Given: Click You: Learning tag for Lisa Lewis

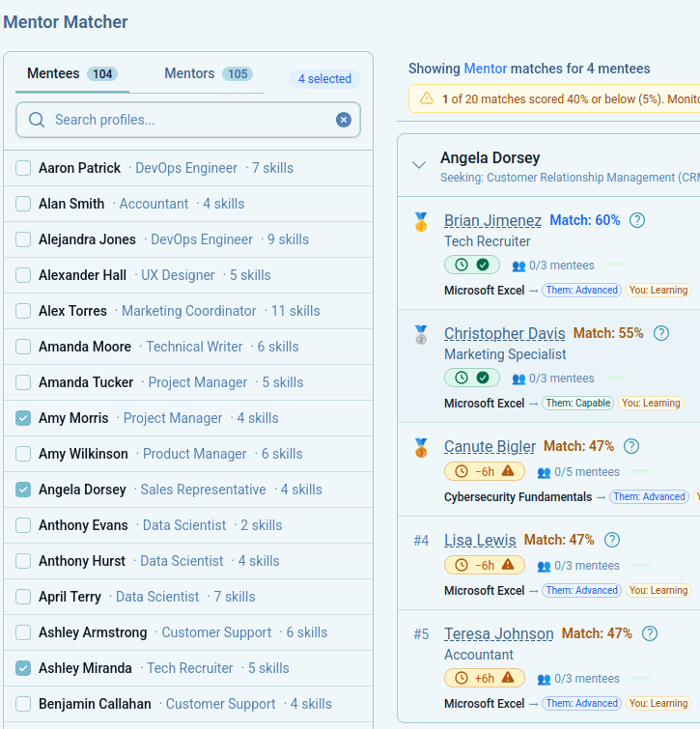Looking at the screenshot, I should (658, 590).
